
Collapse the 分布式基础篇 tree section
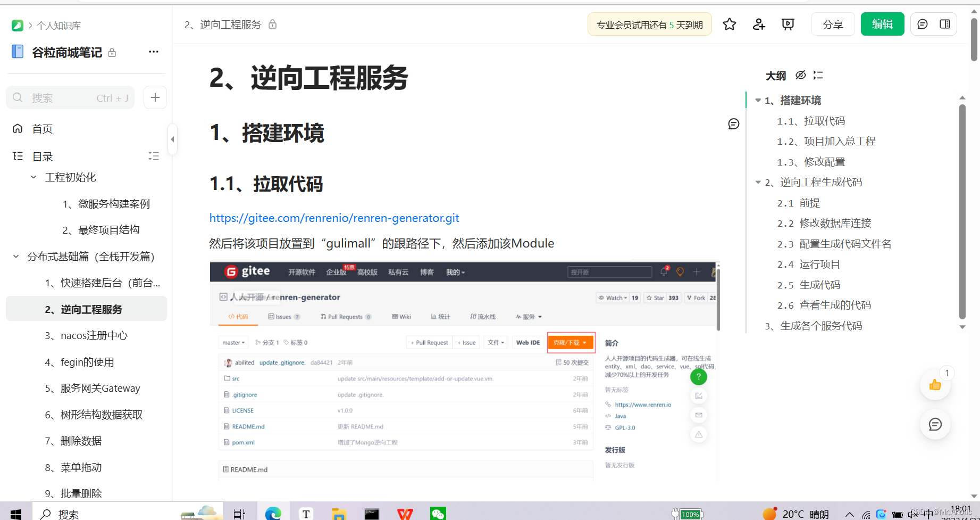[15, 256]
